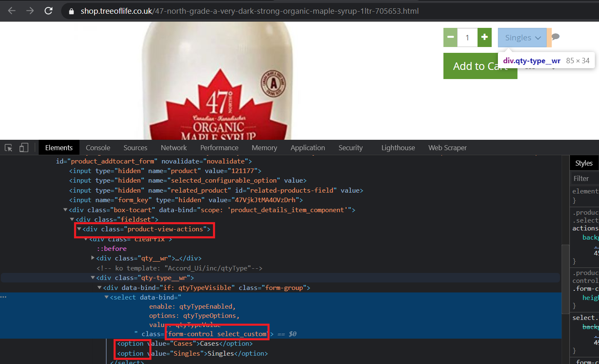
Task: Collapse the box-tocart div node
Action: click(65, 210)
